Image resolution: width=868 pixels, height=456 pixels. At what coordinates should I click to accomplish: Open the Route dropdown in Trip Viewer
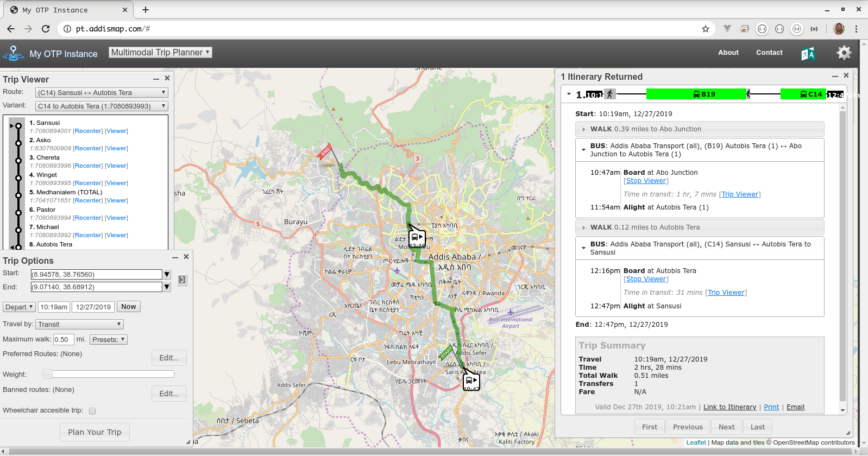pyautogui.click(x=102, y=93)
